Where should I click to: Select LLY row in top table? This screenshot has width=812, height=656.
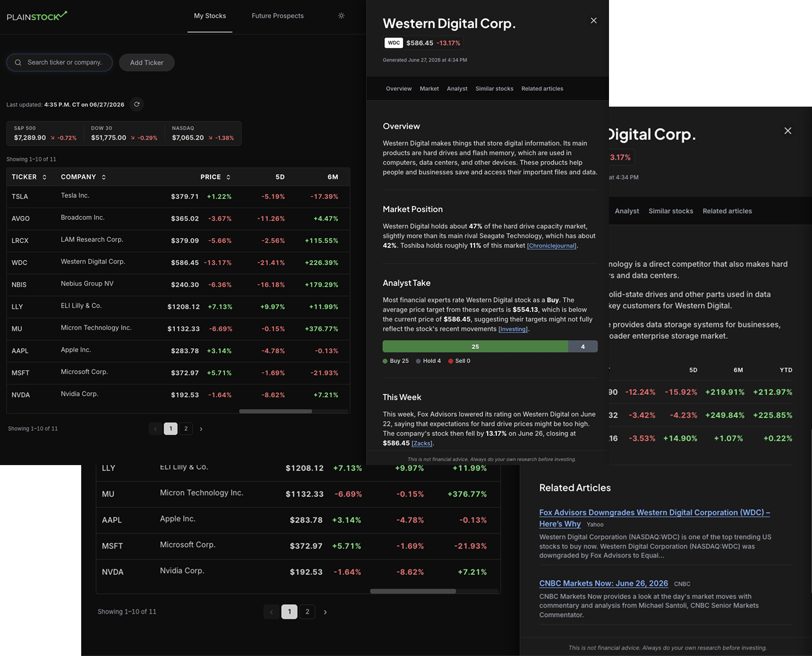point(178,307)
